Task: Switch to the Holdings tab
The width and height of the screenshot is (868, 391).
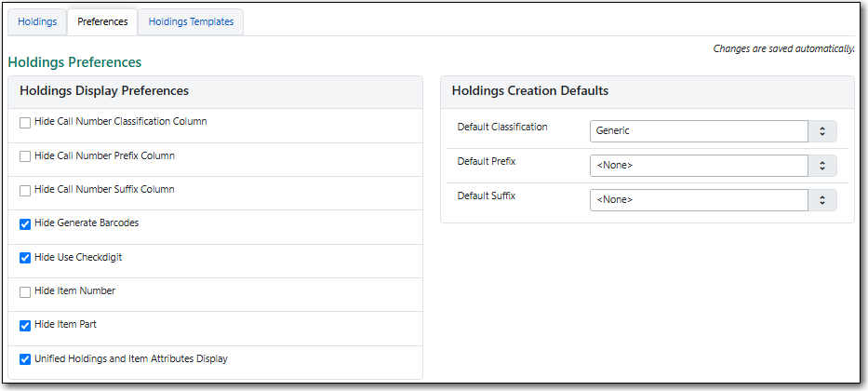Action: [37, 22]
